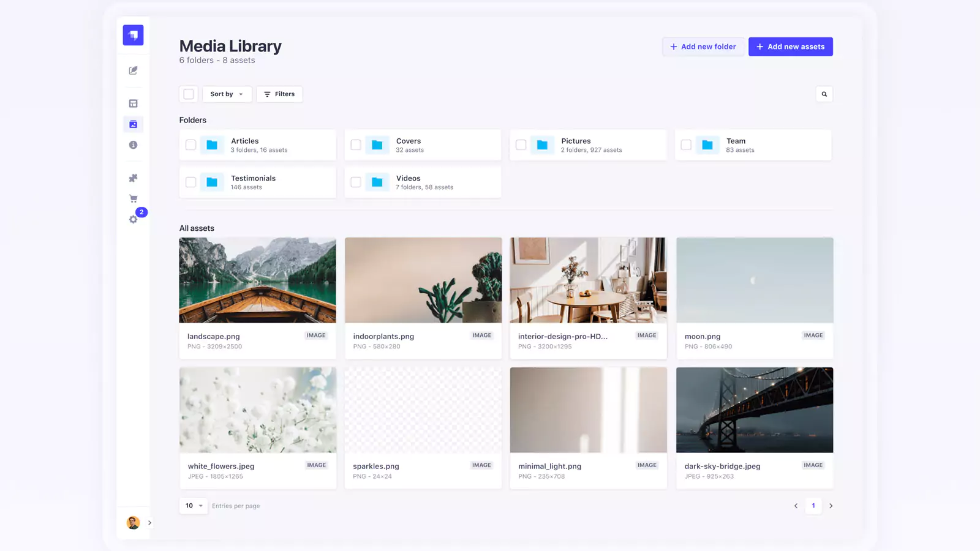This screenshot has width=980, height=551.
Task: Open the sparkles.png thumbnail
Action: [x=423, y=410]
